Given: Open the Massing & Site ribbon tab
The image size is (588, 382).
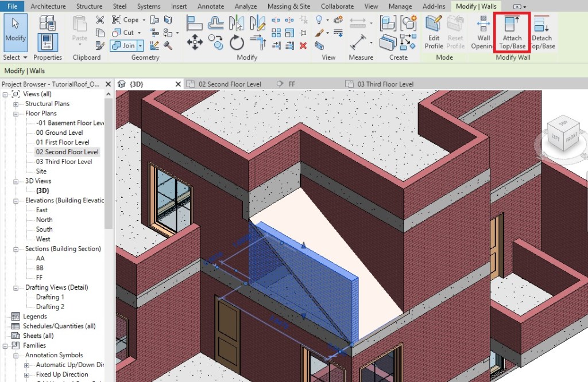Looking at the screenshot, I should 288,6.
